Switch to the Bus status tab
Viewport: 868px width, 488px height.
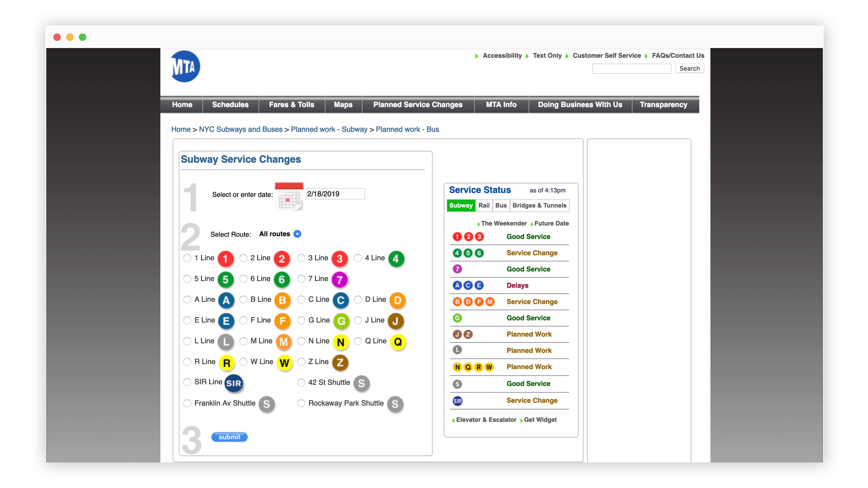(x=501, y=205)
